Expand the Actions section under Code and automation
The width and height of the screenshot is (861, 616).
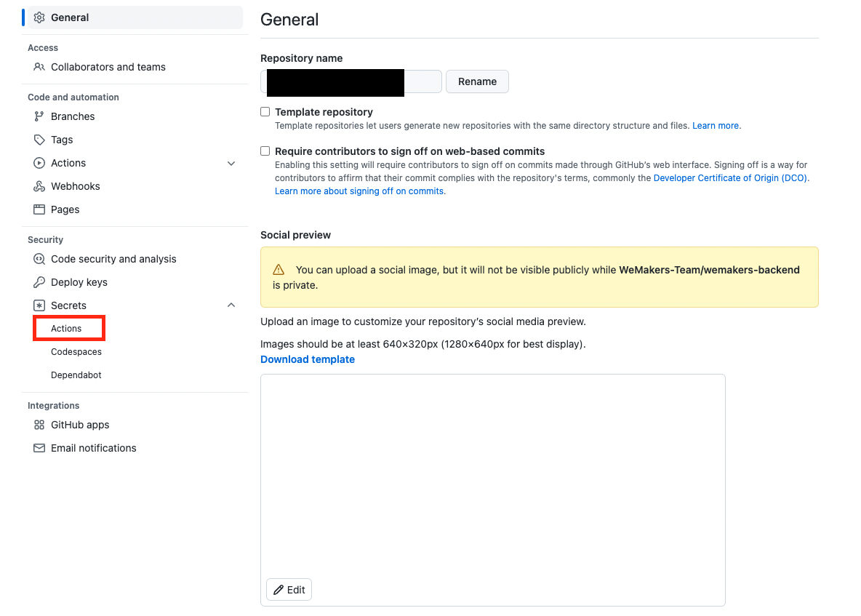coord(231,163)
